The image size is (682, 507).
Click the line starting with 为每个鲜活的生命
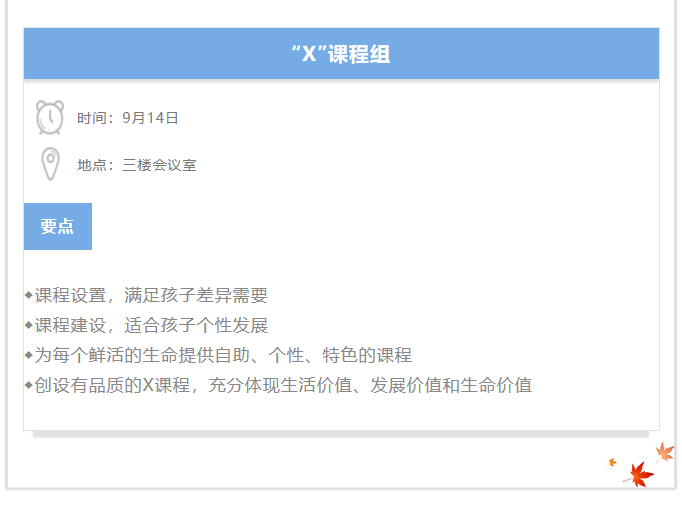pyautogui.click(x=223, y=355)
